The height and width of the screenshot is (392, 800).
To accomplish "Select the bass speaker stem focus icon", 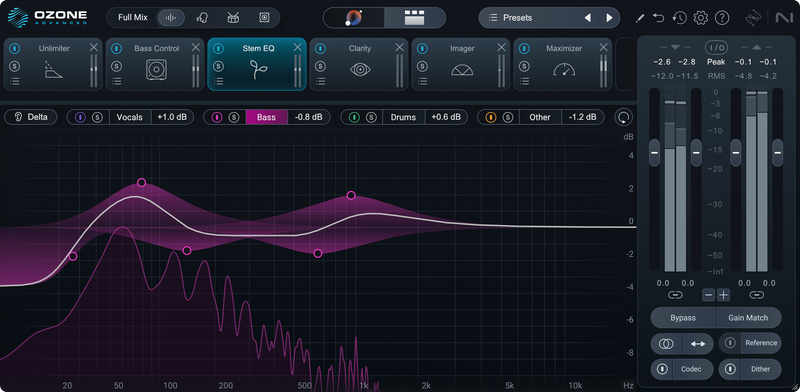I will pos(264,18).
